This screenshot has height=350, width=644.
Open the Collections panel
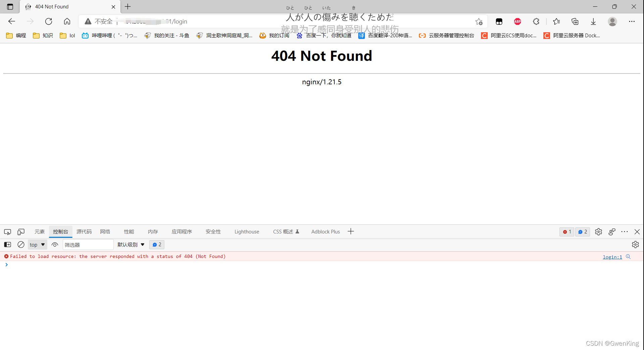575,21
